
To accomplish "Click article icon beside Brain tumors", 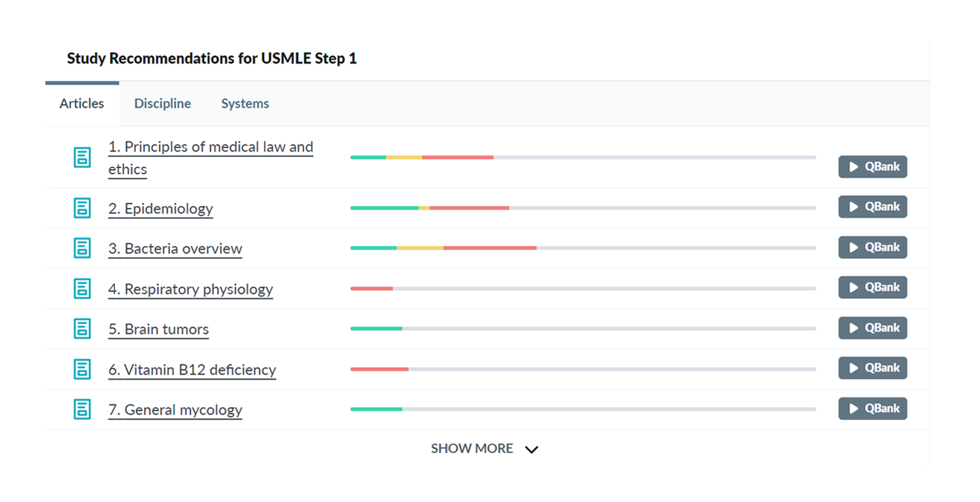I will click(x=82, y=328).
